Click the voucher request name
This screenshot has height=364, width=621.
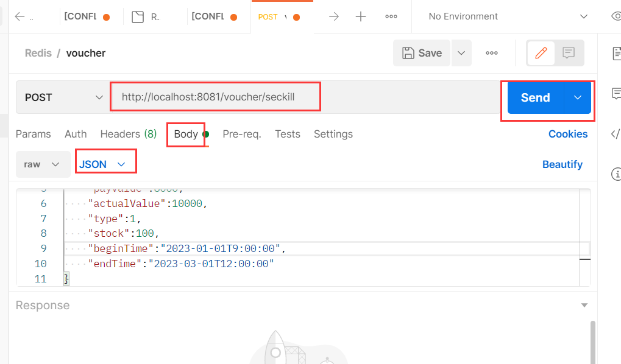[x=85, y=53]
